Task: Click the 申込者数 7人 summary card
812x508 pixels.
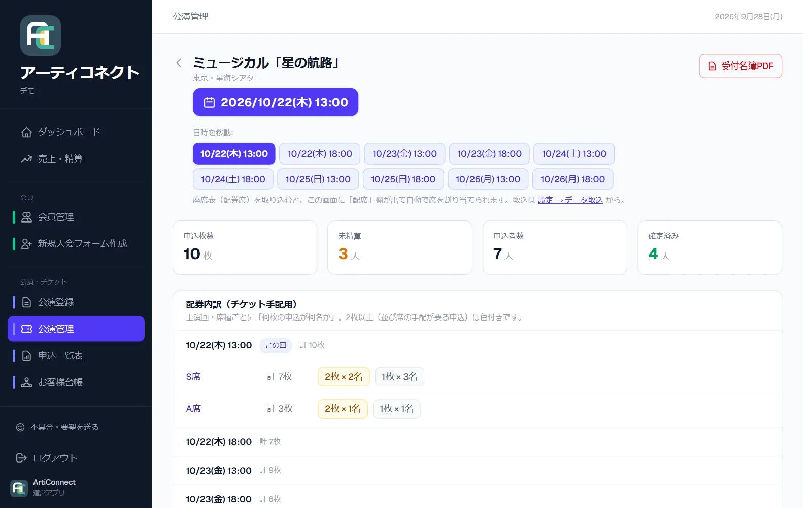Action: 555,247
